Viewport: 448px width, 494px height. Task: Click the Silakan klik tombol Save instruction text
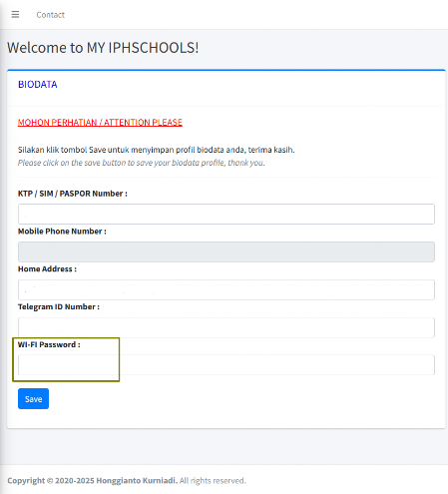pyautogui.click(x=157, y=150)
